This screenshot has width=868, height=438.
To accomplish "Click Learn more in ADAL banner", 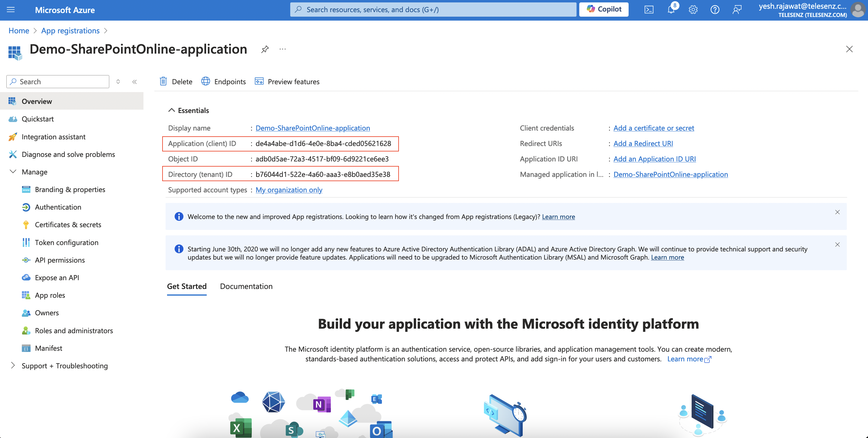I will (668, 257).
